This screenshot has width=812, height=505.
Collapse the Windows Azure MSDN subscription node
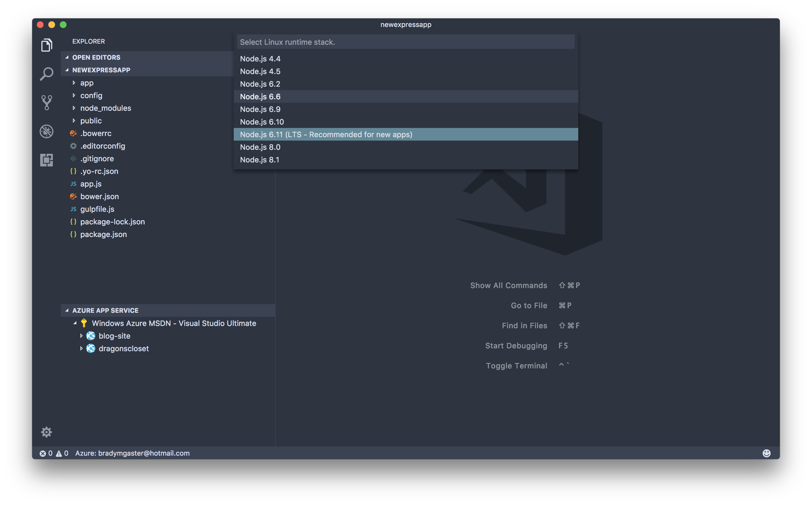click(75, 323)
